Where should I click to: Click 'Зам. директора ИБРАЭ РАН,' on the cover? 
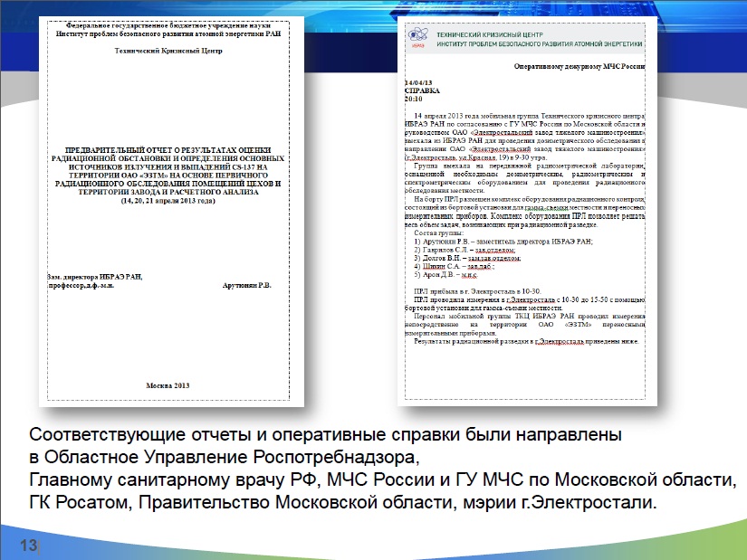click(95, 277)
